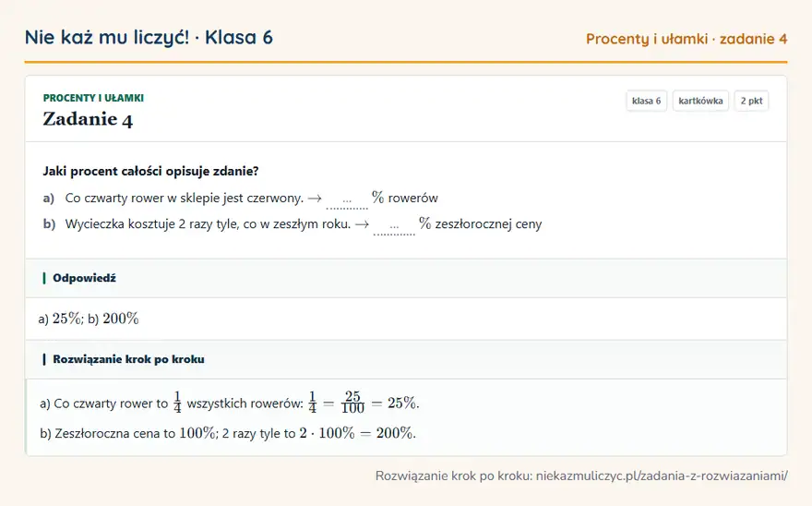
Task: Click 'Procenty i ułamki · zadanie 4' header text
Action: (x=687, y=39)
